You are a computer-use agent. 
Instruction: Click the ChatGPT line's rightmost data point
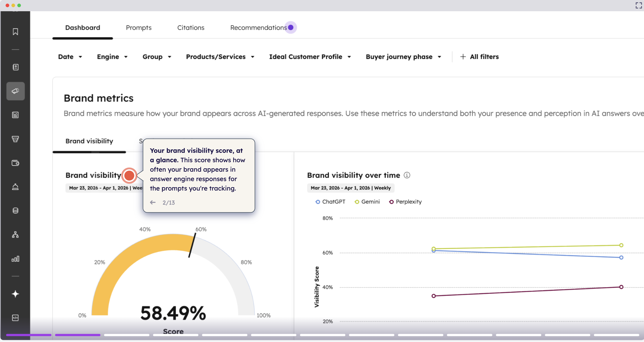click(x=621, y=258)
